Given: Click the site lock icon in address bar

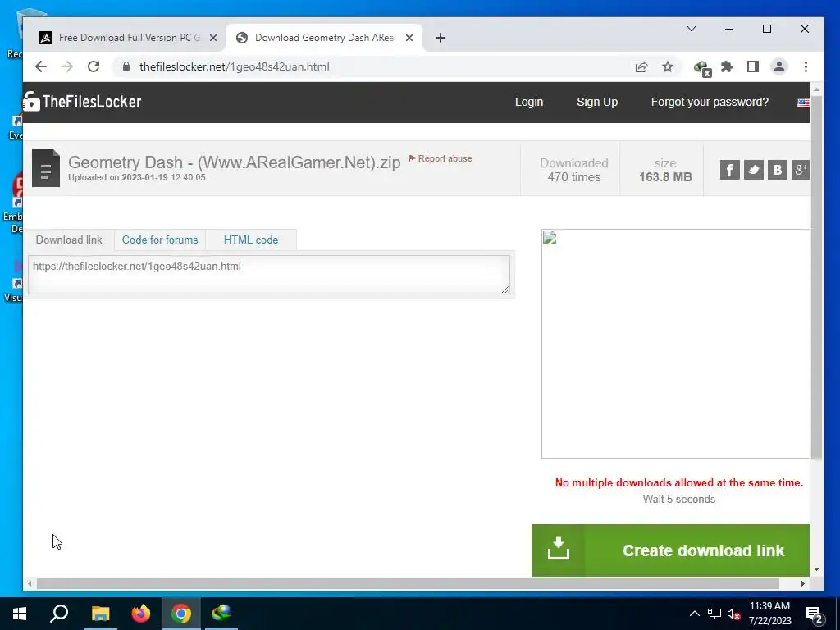Looking at the screenshot, I should click(x=126, y=66).
